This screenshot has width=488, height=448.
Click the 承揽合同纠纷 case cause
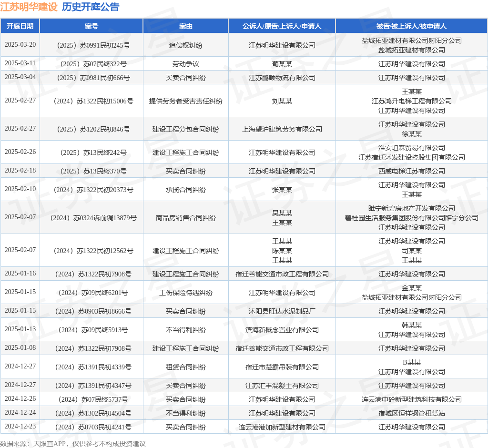tap(186, 190)
